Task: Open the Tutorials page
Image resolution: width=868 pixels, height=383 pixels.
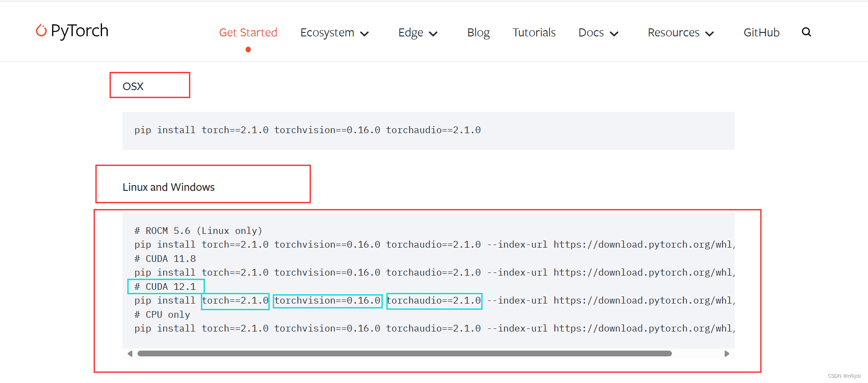Action: (534, 32)
